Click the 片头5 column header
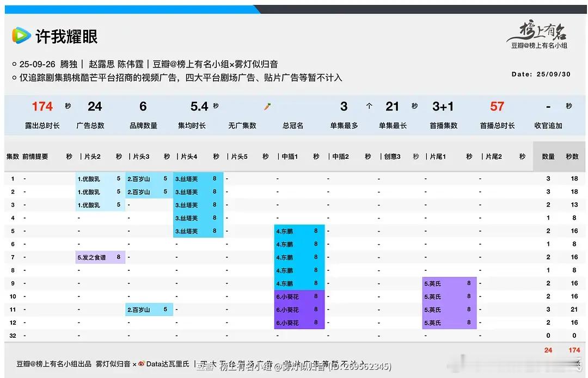Image resolution: width=588 pixels, height=378 pixels. 239,157
